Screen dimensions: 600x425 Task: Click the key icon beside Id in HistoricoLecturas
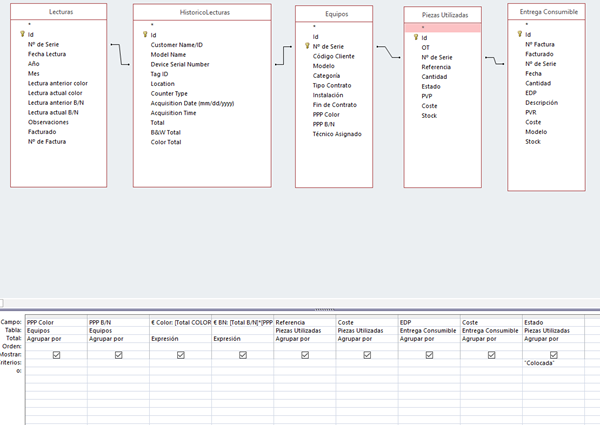click(x=145, y=34)
